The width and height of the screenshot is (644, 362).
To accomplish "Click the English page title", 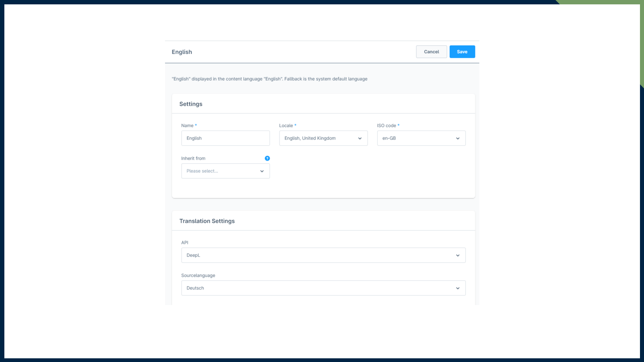I will (x=182, y=52).
